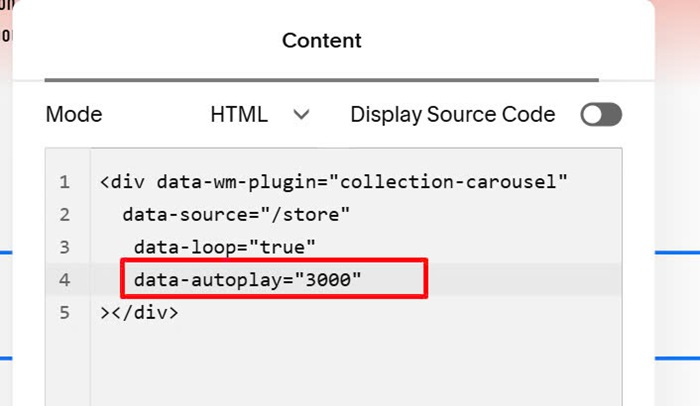Click the Display Source Code label
Viewport: 700px width, 406px height.
click(x=453, y=114)
